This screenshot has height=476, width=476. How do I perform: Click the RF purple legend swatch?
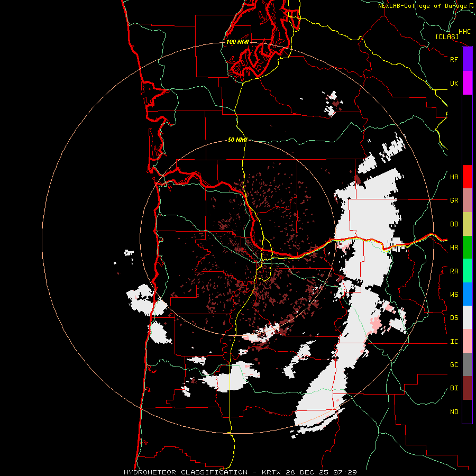click(x=467, y=59)
